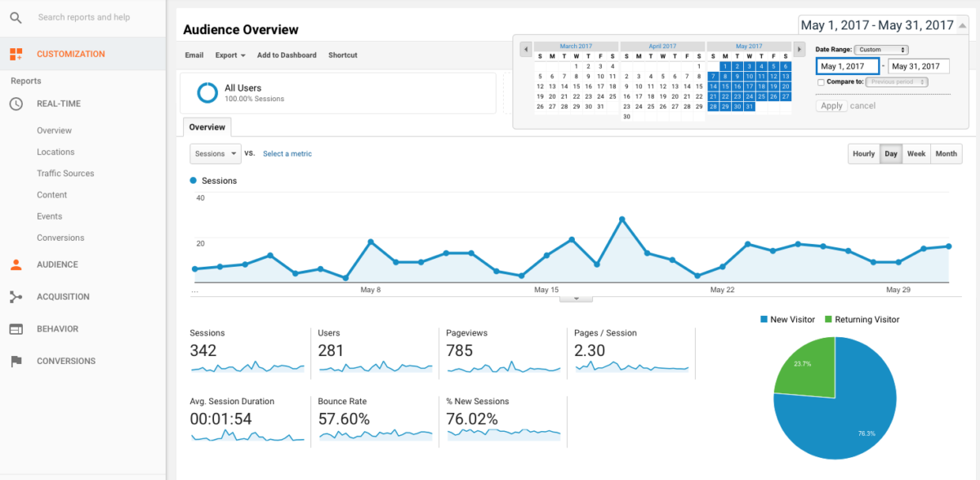The image size is (980, 480).
Task: Click the Behavior sidebar icon
Action: [x=16, y=328]
